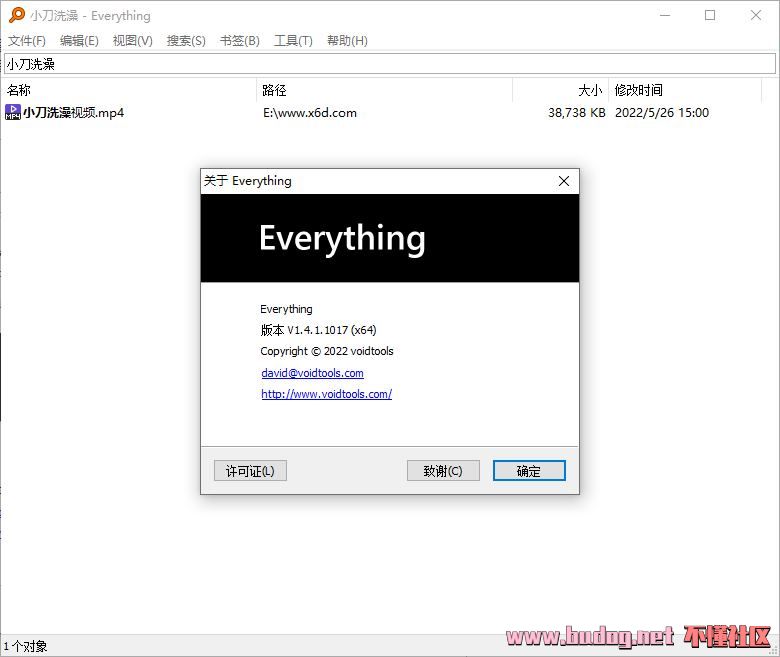Sort results by 路径 column header
Image resolution: width=780 pixels, height=657 pixels.
[x=384, y=90]
